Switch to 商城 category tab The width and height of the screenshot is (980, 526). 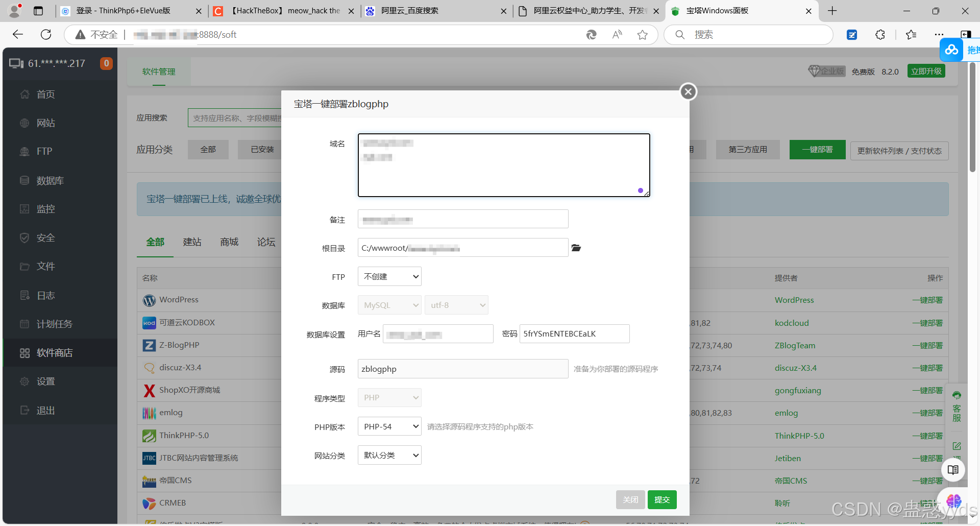(229, 242)
